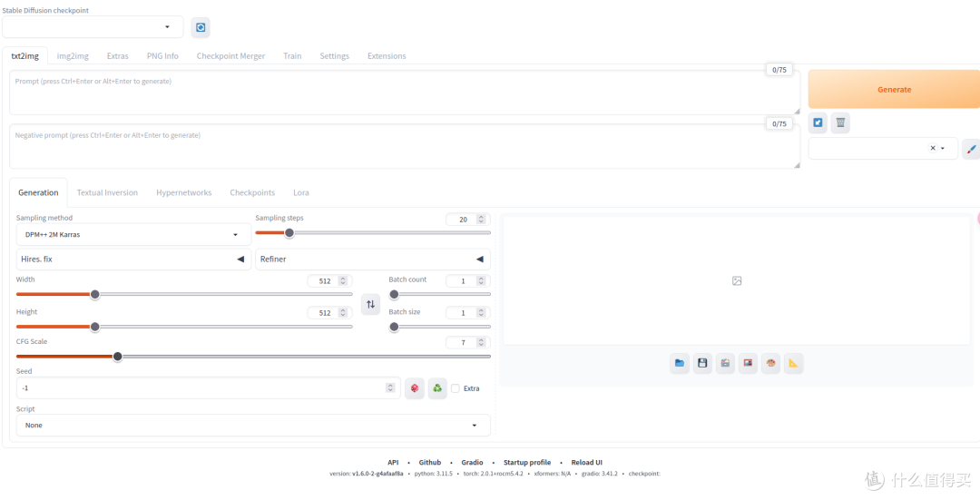This screenshot has width=980, height=500.
Task: Open the Lora tab
Action: (x=301, y=192)
